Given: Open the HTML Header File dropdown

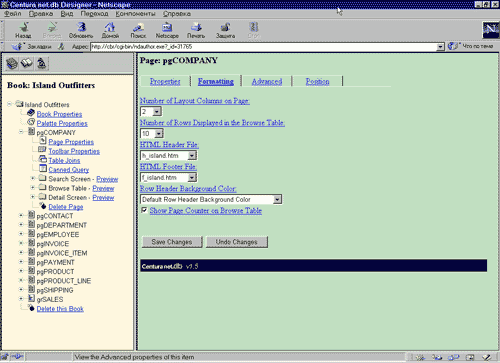Looking at the screenshot, I should click(192, 155).
